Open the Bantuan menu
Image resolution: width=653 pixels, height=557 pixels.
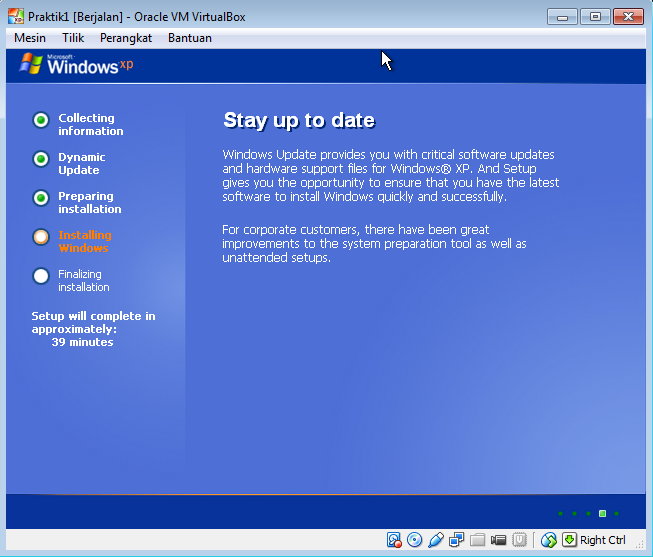(190, 38)
